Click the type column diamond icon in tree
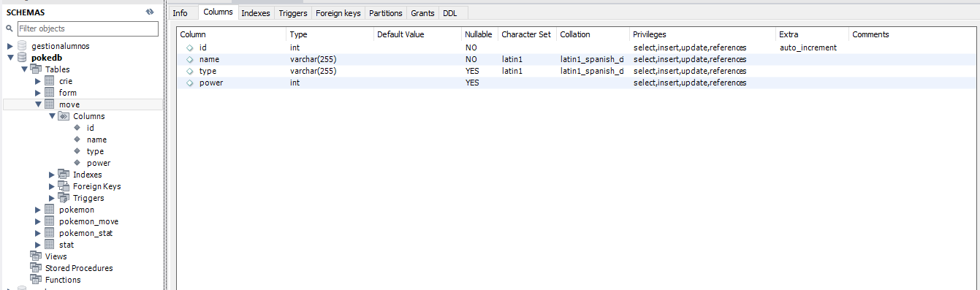This screenshot has width=980, height=290. coord(77,151)
